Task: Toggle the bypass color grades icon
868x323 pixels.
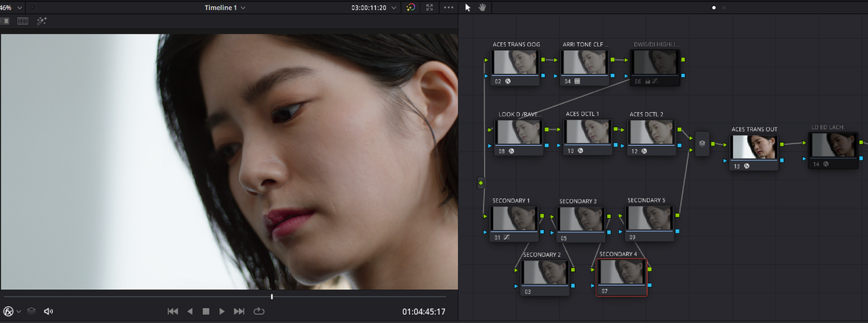Action: pos(410,7)
